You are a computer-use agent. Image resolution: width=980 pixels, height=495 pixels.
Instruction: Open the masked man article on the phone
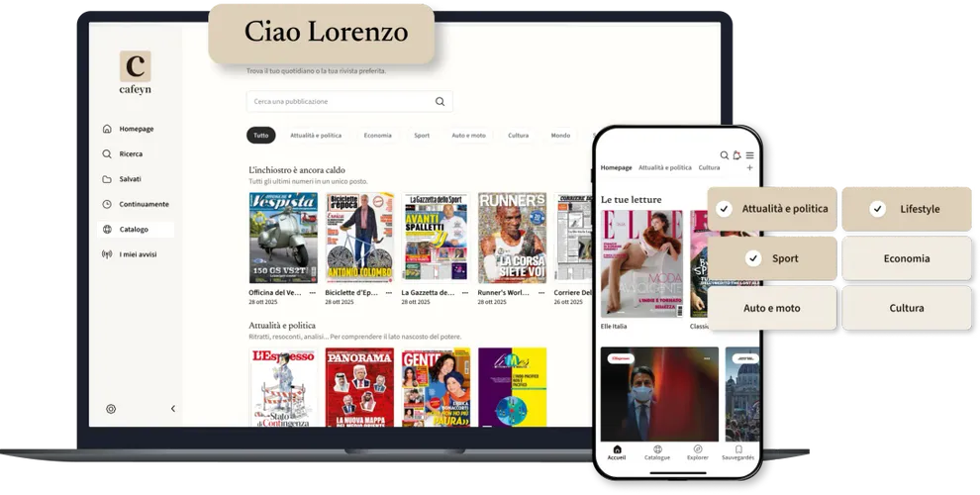click(x=659, y=394)
